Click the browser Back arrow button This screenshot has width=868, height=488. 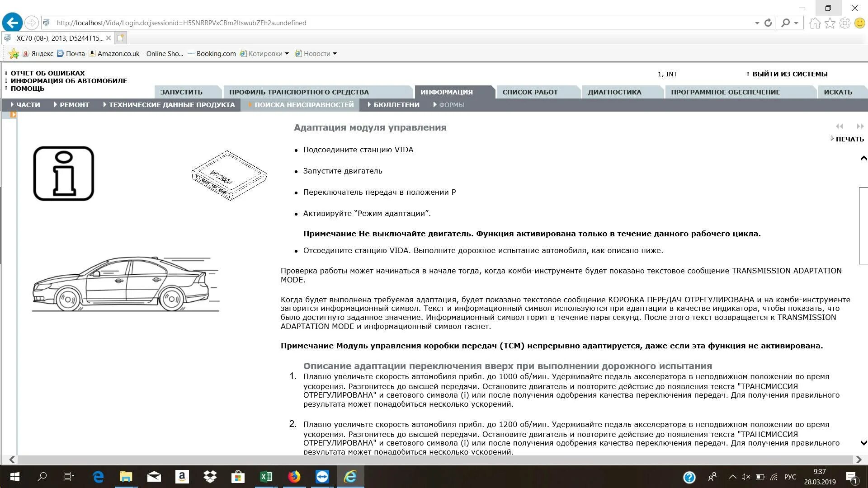coord(12,23)
